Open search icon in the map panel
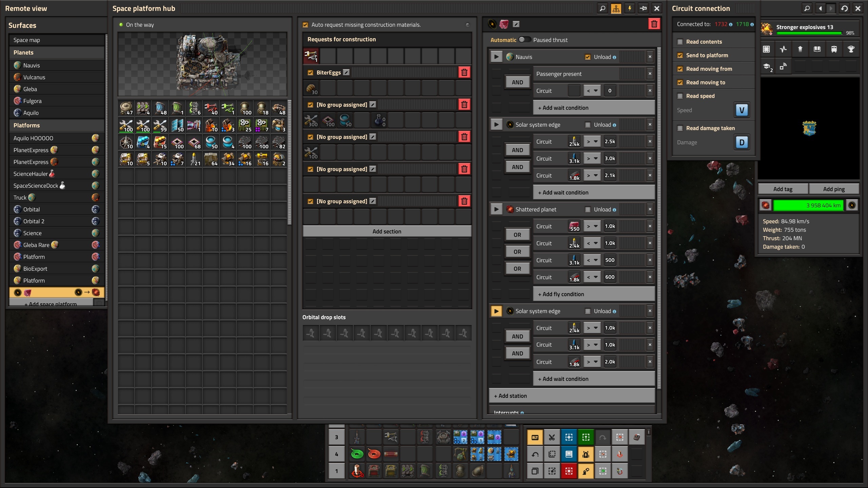This screenshot has height=488, width=868. point(807,8)
